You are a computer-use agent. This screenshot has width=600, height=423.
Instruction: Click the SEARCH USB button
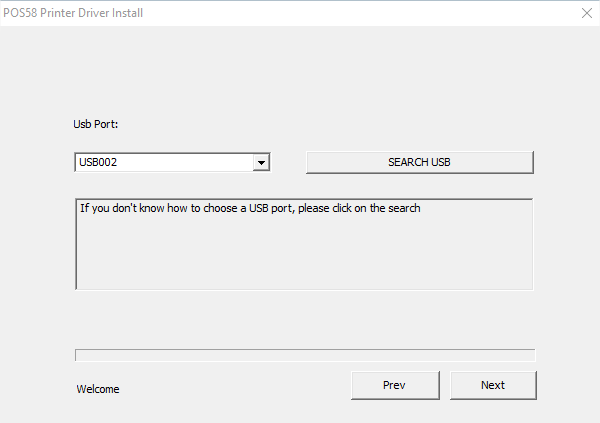419,162
